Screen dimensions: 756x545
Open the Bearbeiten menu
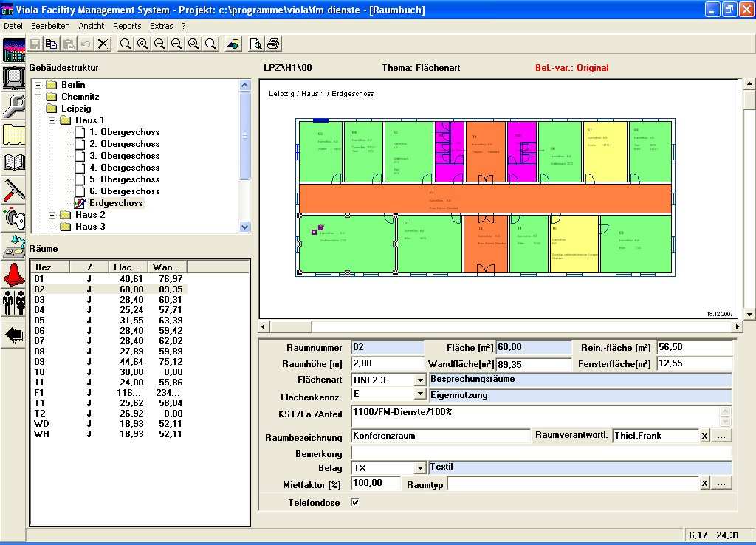[50, 26]
